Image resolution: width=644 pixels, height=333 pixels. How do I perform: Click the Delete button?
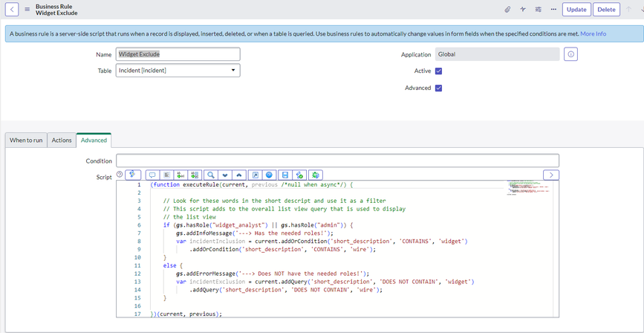point(606,10)
